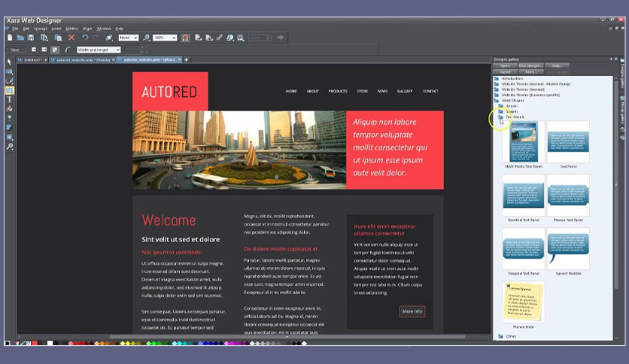Expand the Introduction folder

(x=497, y=78)
